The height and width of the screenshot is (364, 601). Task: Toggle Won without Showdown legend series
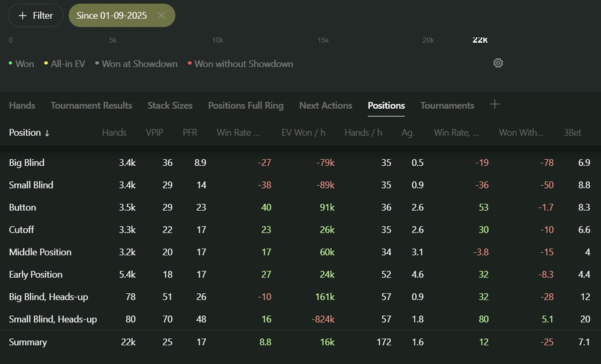point(240,64)
